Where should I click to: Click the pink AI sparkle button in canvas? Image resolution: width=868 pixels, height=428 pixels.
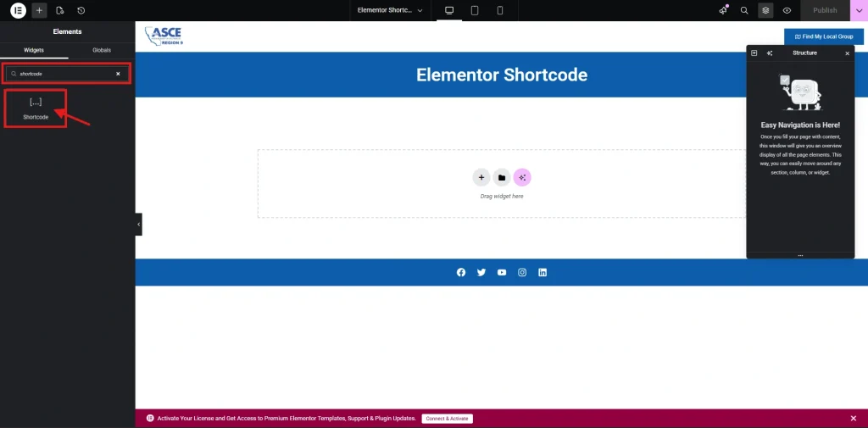click(x=522, y=177)
